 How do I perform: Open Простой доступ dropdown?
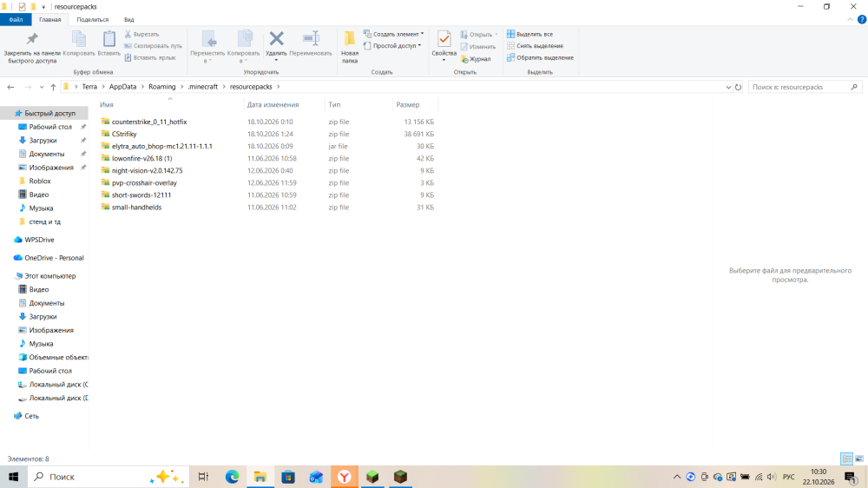(x=392, y=46)
